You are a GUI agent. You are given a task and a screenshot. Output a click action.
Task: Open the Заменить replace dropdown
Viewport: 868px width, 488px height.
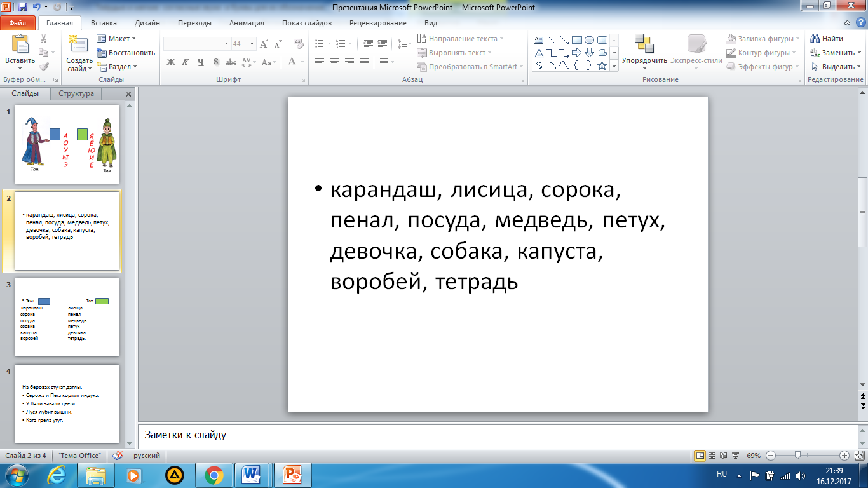836,53
